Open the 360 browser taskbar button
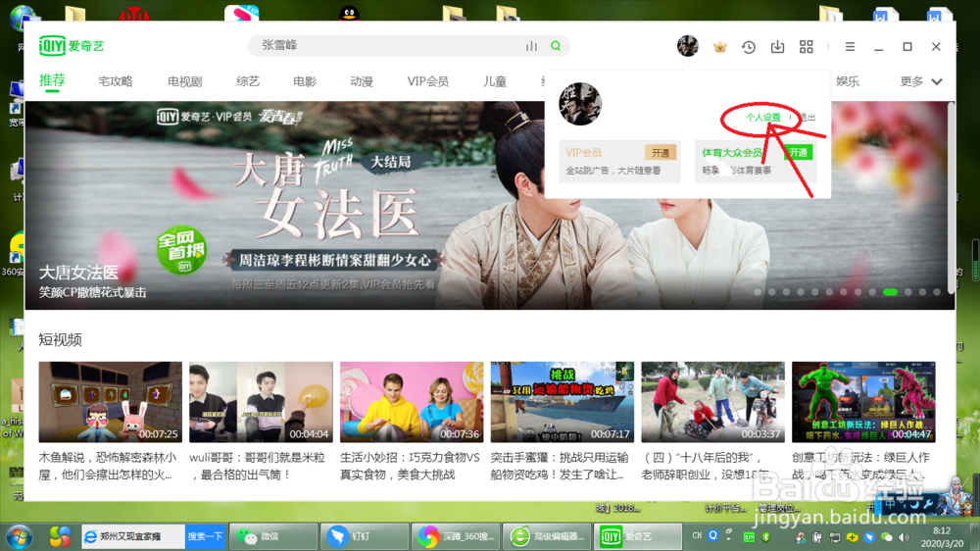The width and height of the screenshot is (980, 551). coord(456,536)
